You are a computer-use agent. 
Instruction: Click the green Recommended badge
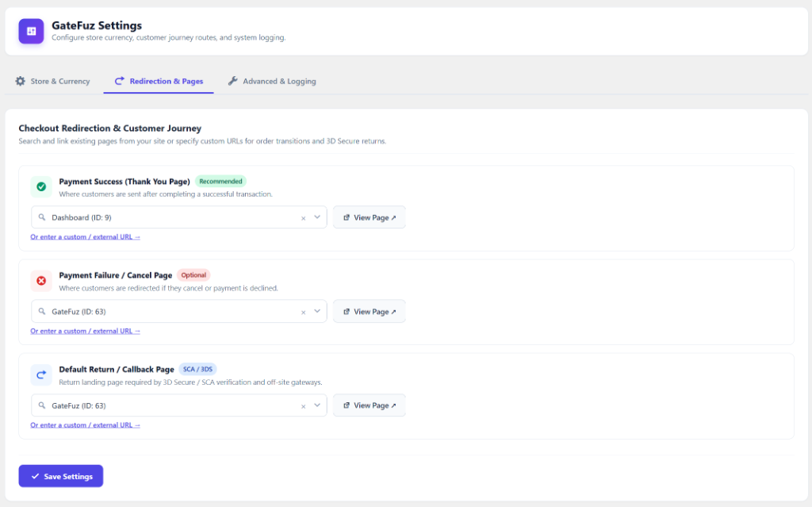pyautogui.click(x=220, y=182)
